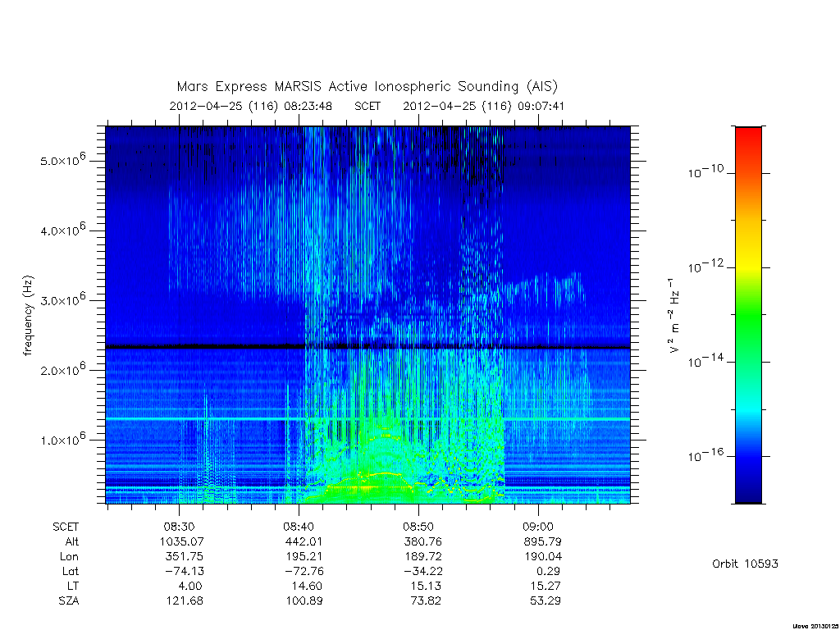Click altitude value 1035.07
This screenshot has width=840, height=630.
(181, 541)
